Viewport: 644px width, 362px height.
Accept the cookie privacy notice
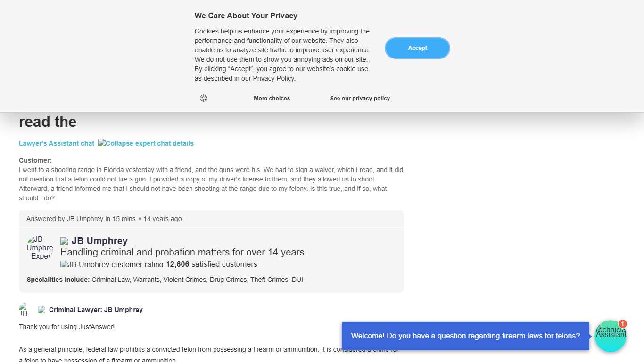click(417, 48)
